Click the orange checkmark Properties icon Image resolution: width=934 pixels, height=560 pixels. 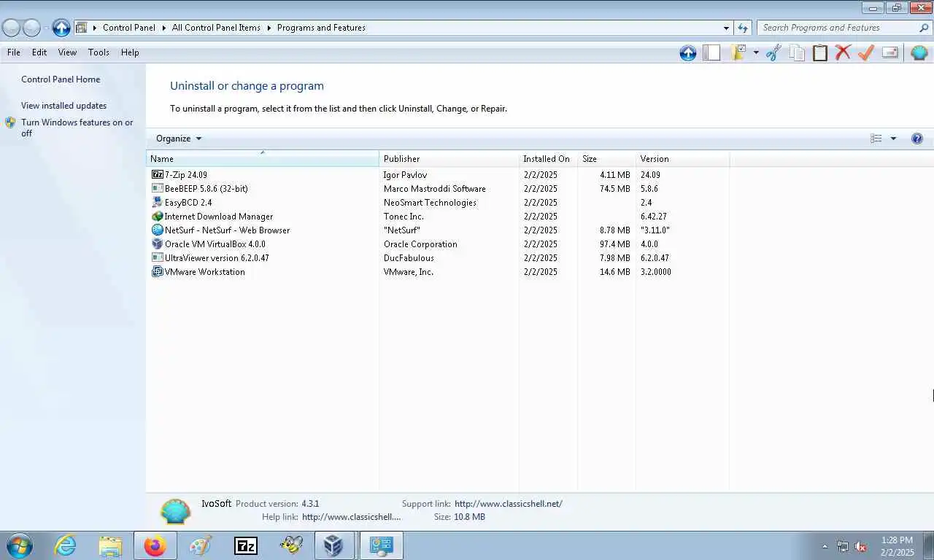[866, 52]
